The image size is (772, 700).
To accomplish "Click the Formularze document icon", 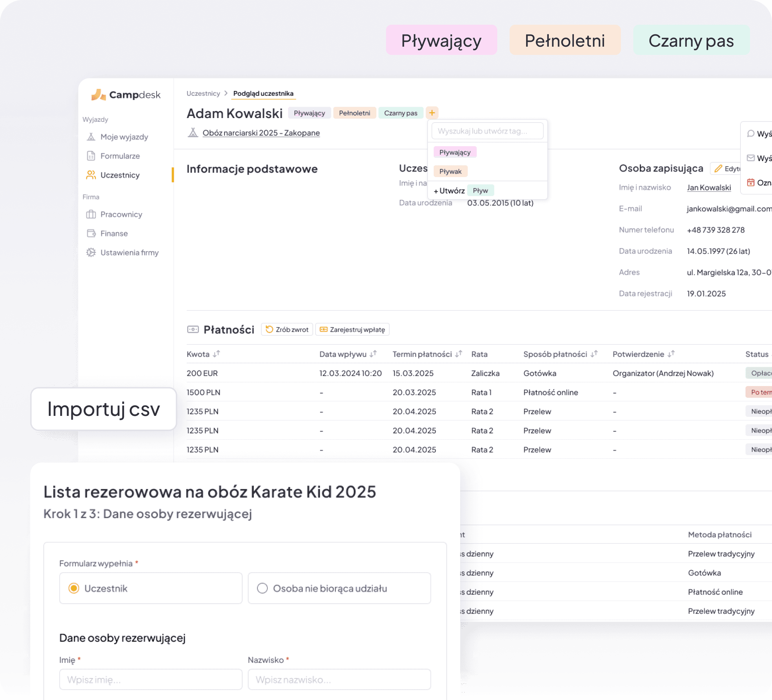I will tap(91, 156).
